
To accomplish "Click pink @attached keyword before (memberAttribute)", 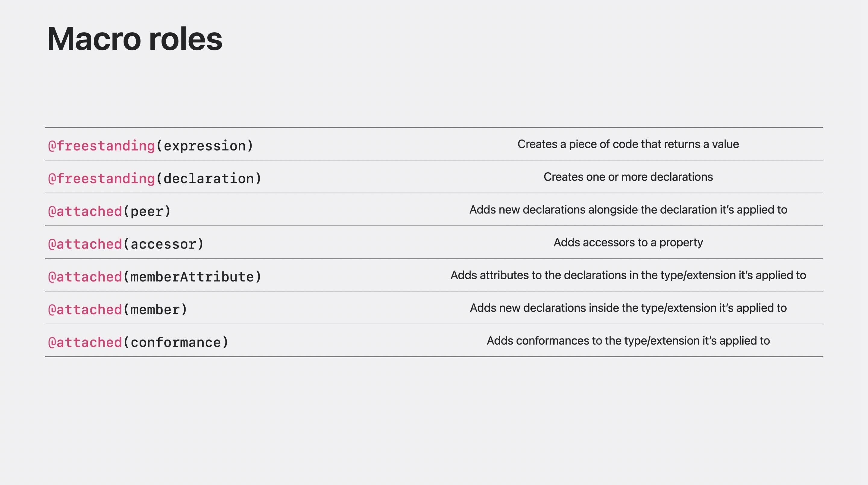I will pos(85,277).
